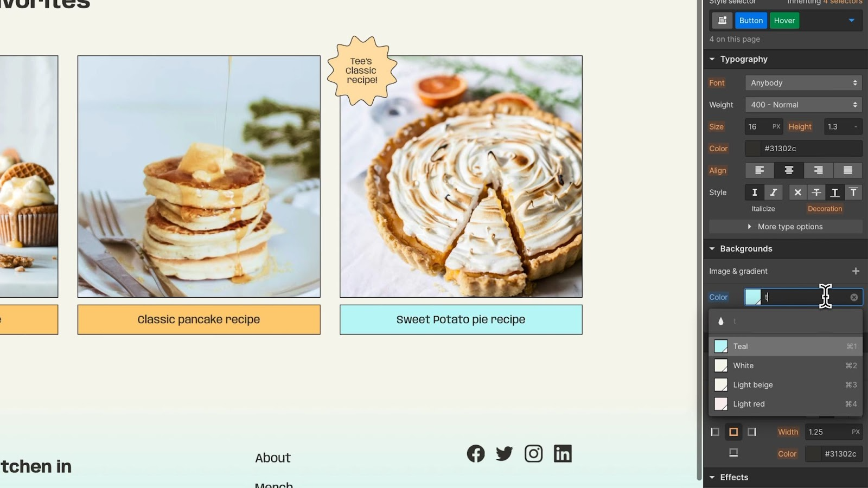Toggle italic text style
The height and width of the screenshot is (488, 868).
coord(773,192)
